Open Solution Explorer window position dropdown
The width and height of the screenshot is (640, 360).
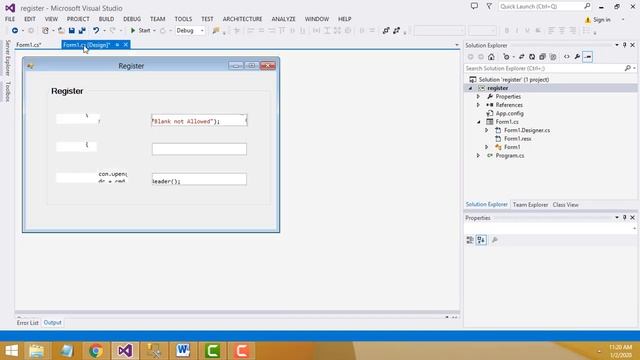tap(617, 45)
